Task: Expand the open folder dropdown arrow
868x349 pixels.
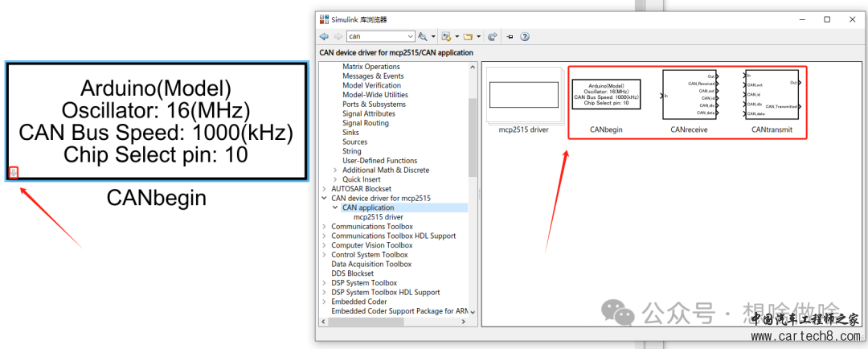Action: pyautogui.click(x=478, y=36)
